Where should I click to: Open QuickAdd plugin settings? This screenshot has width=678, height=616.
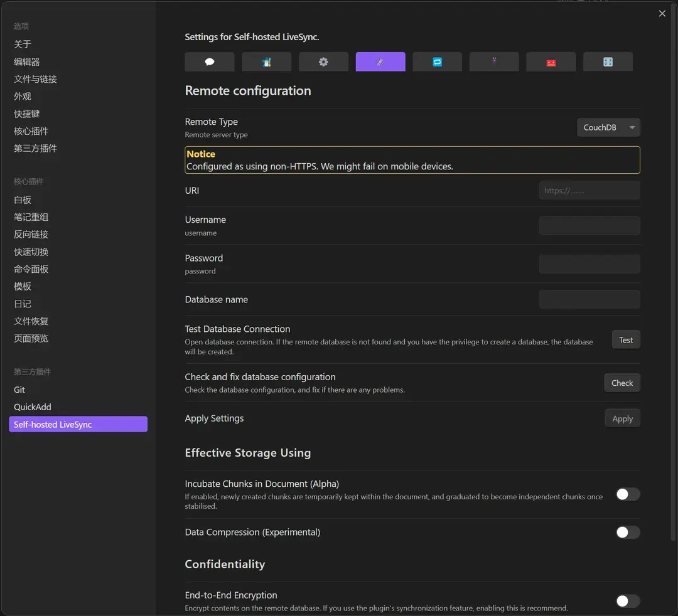point(32,406)
